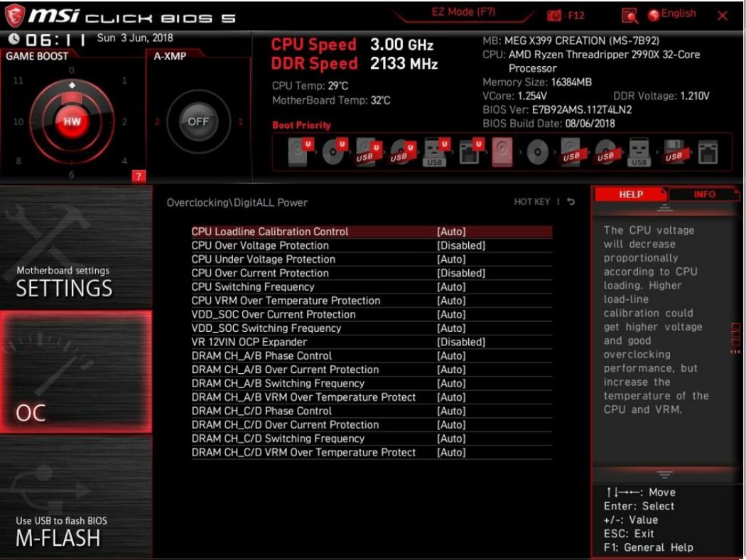Click the clock icon beside the time

click(x=13, y=39)
